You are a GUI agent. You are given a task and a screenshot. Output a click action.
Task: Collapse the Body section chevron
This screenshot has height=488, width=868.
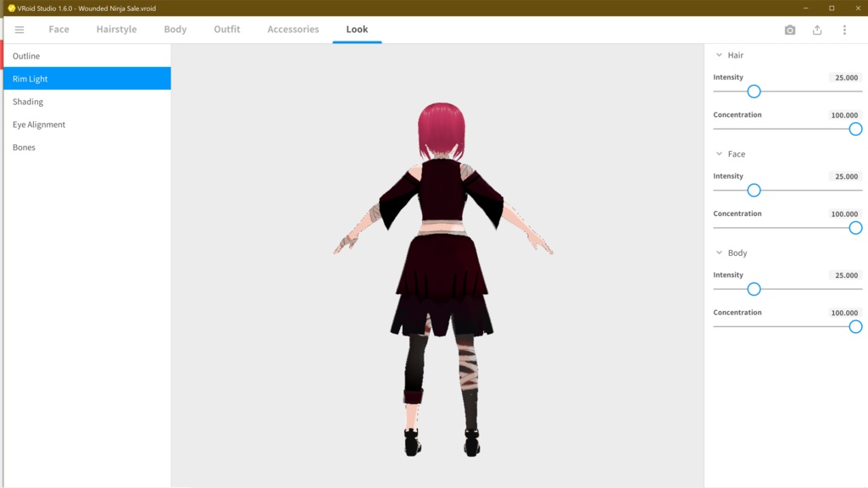(x=720, y=252)
